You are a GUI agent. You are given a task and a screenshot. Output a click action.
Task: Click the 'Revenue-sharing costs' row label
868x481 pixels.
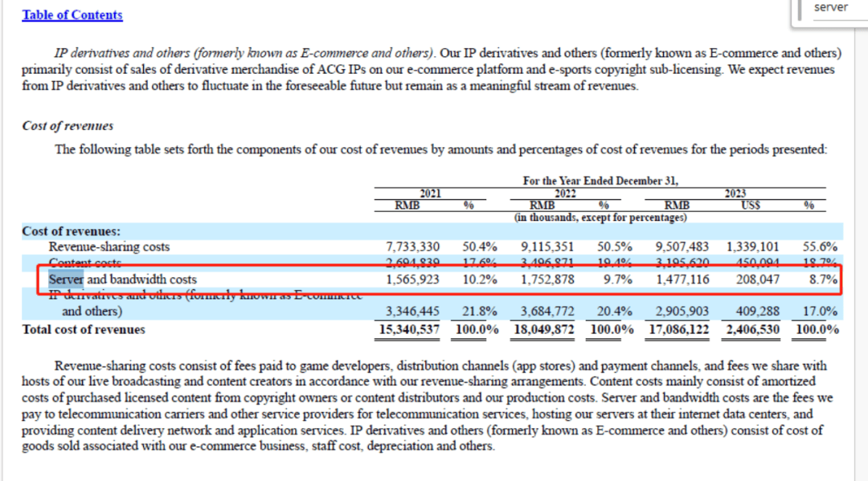pyautogui.click(x=109, y=247)
